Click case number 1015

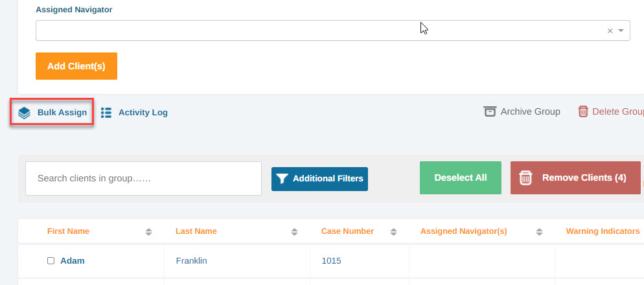pyautogui.click(x=331, y=261)
